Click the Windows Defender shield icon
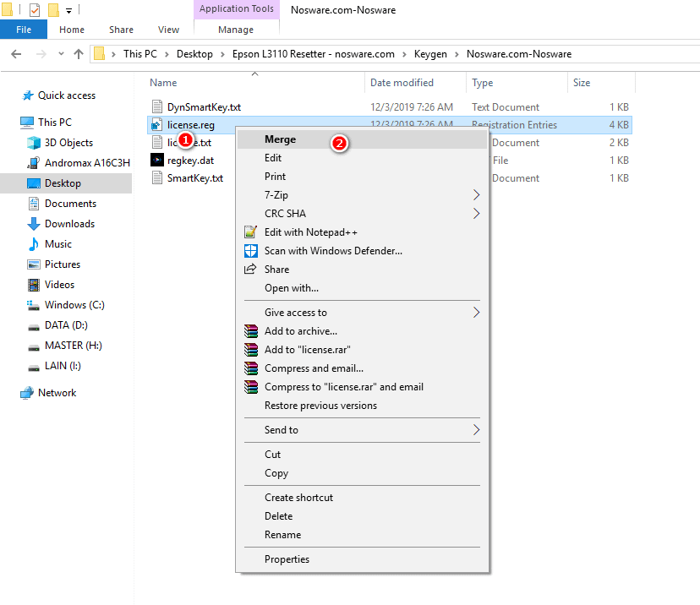Image resolution: width=700 pixels, height=605 pixels. point(250,251)
